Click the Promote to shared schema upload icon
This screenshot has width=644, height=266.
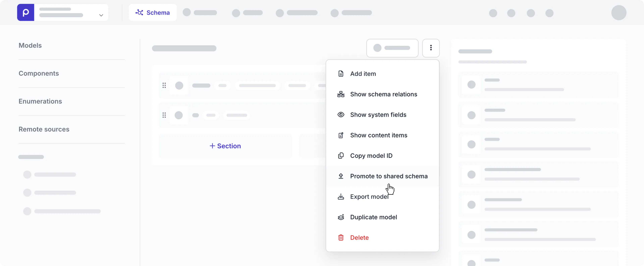coord(340,176)
